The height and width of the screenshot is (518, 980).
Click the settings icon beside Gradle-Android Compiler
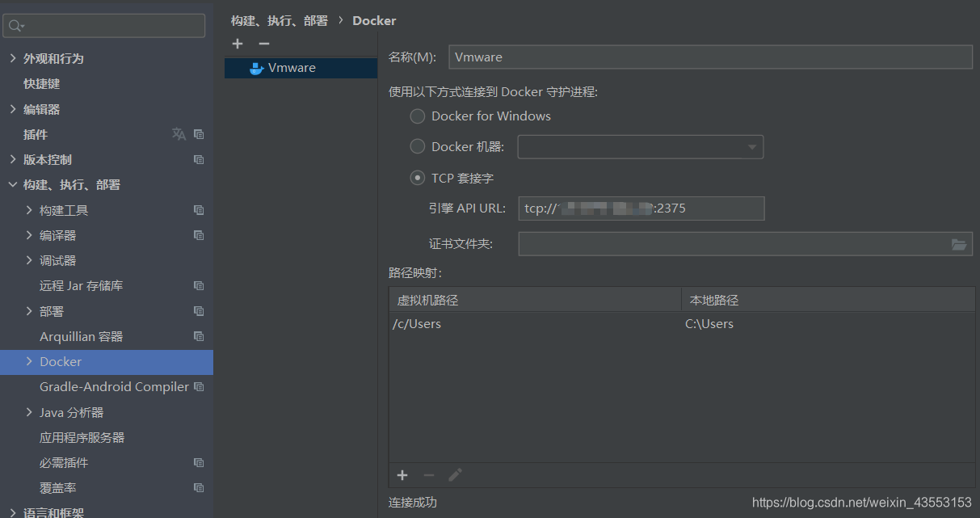coord(199,386)
